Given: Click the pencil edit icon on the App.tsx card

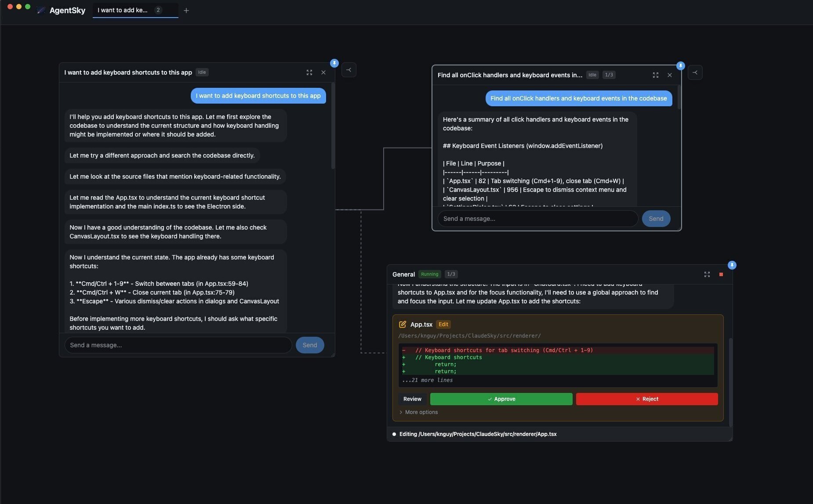Looking at the screenshot, I should tap(403, 324).
